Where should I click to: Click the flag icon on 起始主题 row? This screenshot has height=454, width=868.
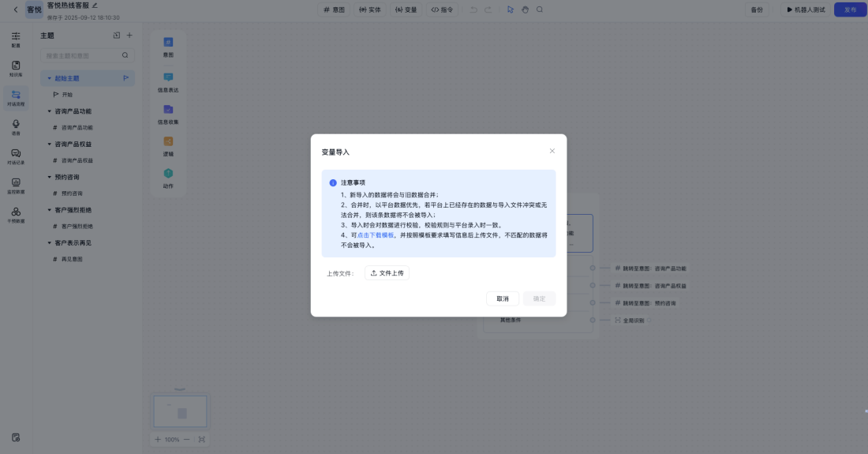tap(125, 78)
